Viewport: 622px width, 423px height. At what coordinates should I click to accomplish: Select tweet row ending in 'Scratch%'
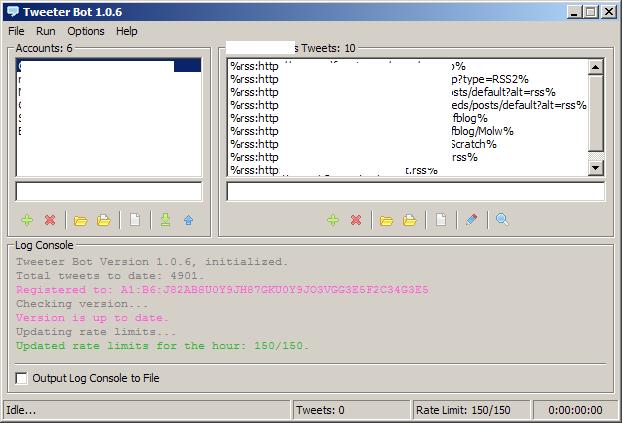(409, 144)
